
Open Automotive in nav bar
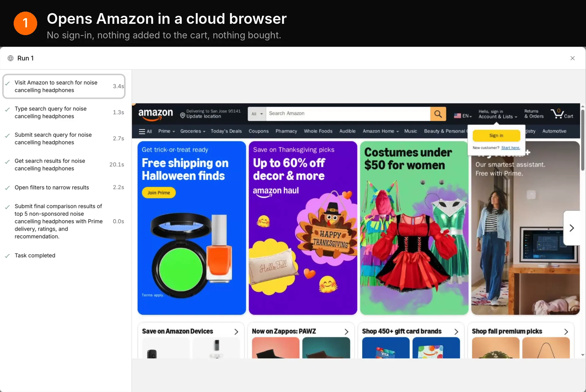554,131
